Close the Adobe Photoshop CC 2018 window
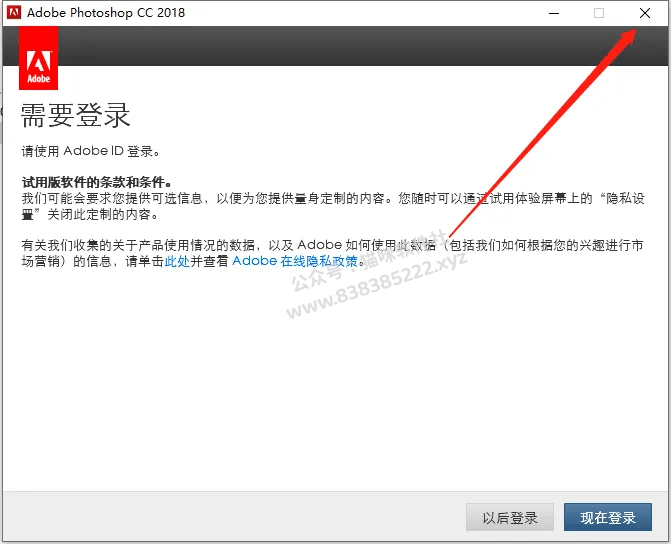This screenshot has height=544, width=671. [644, 13]
